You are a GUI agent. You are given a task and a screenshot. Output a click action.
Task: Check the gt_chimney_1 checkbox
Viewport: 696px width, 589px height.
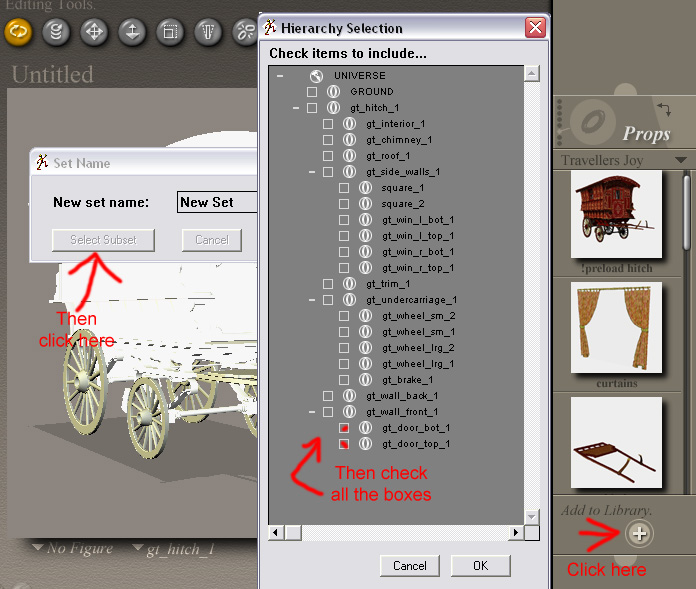coord(328,140)
